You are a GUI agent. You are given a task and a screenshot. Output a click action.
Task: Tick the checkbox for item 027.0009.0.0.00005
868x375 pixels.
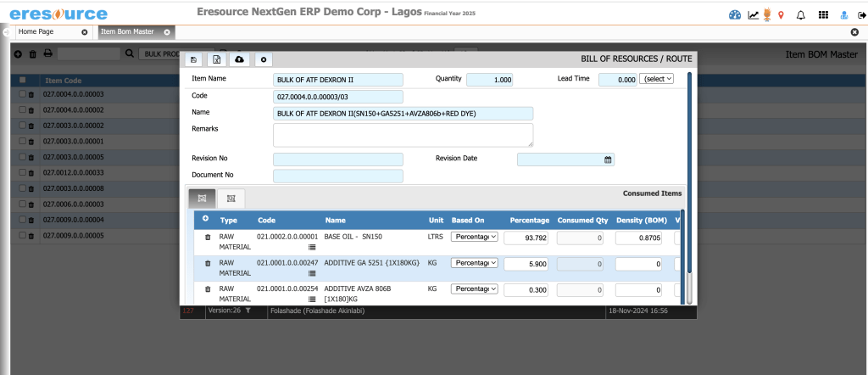[23, 236]
